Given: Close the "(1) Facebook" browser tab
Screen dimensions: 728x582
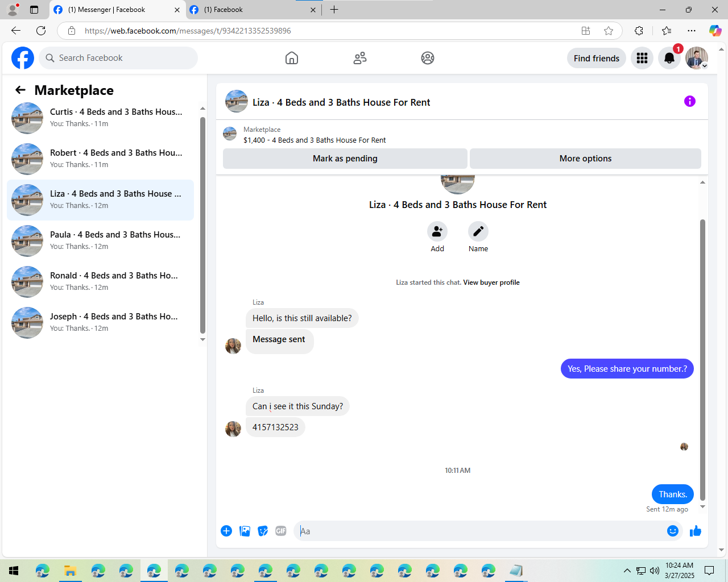Looking at the screenshot, I should [x=313, y=10].
